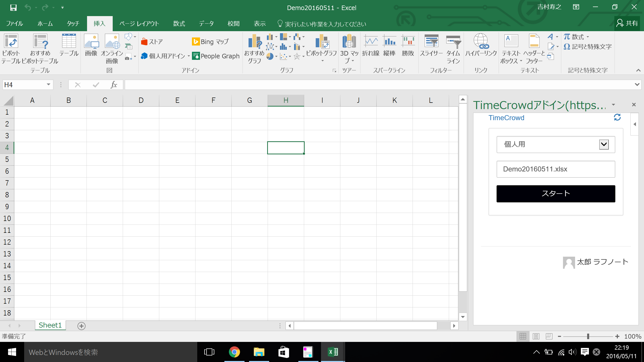644x362 pixels.
Task: Insert win/loss sparkline (勝敗)
Action: (x=408, y=45)
